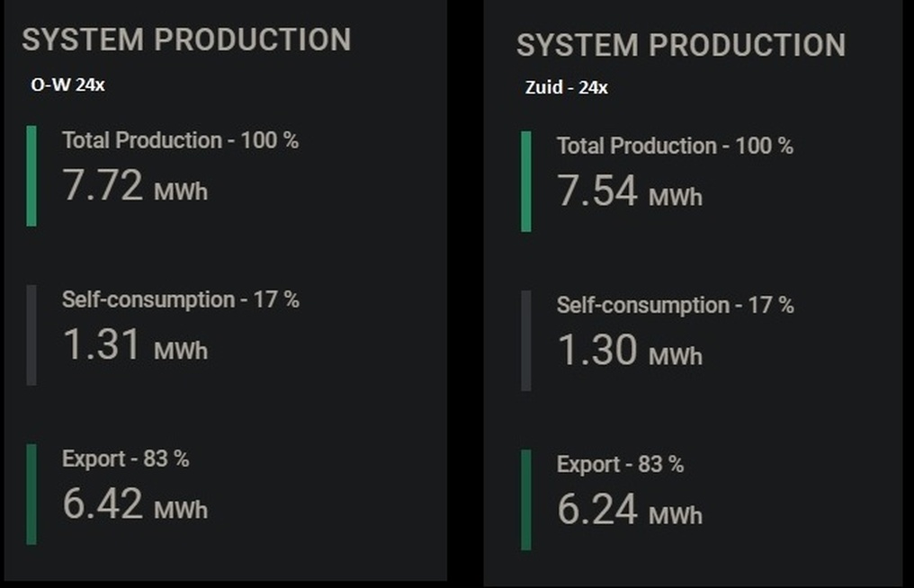The height and width of the screenshot is (588, 914).
Task: Select 'Export - 83 %' label in Zuid panel
Action: pos(620,464)
